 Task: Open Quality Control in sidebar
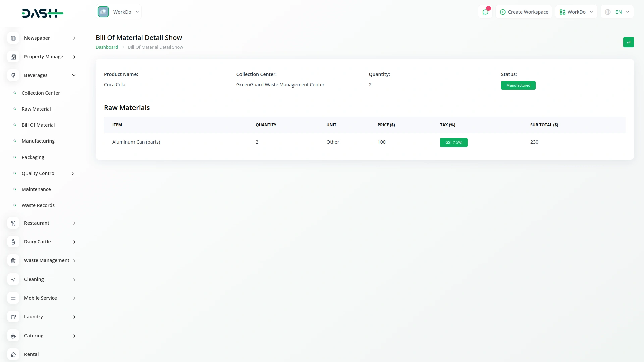pyautogui.click(x=39, y=173)
